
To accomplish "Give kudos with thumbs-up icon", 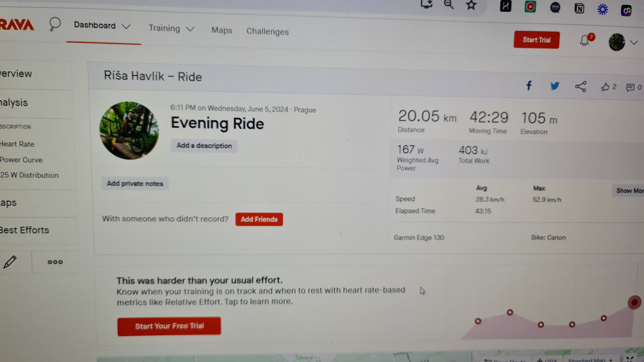I will [605, 87].
